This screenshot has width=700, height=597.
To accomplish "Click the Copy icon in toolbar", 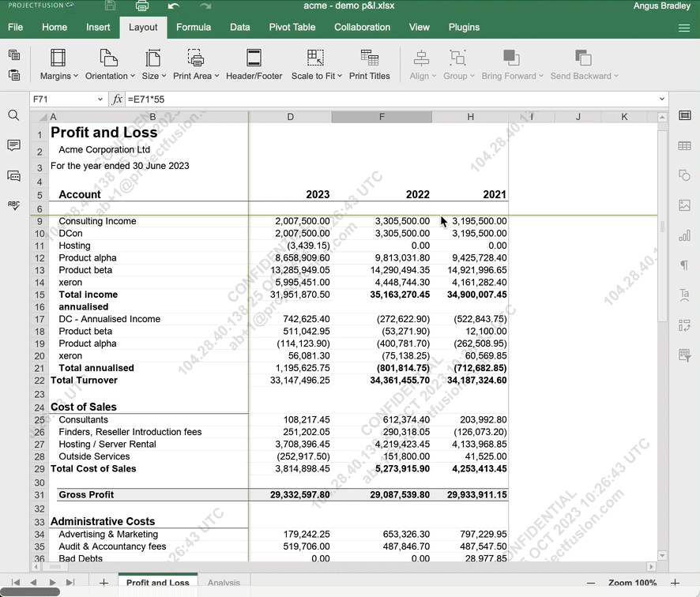I will [x=13, y=55].
